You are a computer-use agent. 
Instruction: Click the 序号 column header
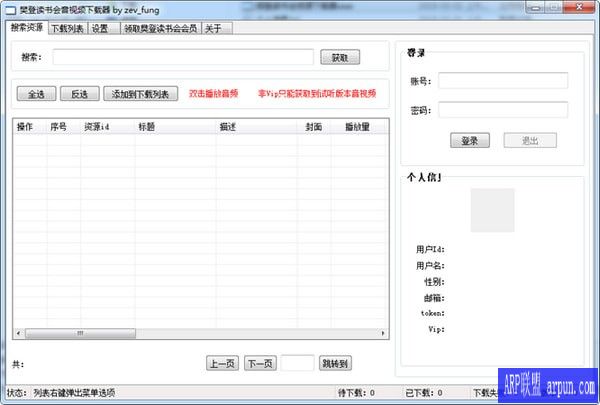pyautogui.click(x=64, y=127)
